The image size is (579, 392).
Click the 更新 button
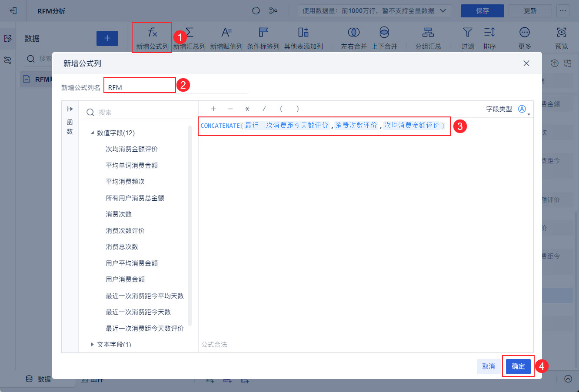click(x=530, y=10)
